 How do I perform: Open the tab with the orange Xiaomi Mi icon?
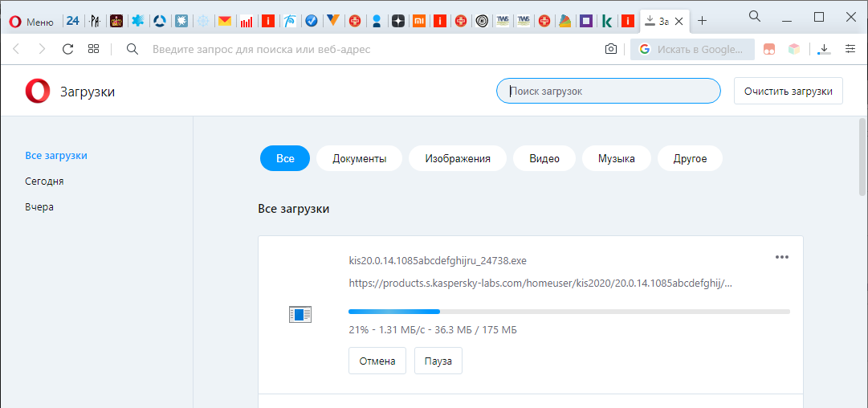point(420,22)
